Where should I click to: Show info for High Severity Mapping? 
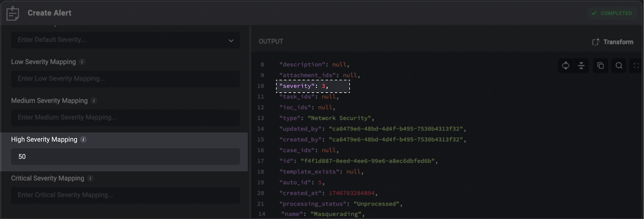click(83, 140)
